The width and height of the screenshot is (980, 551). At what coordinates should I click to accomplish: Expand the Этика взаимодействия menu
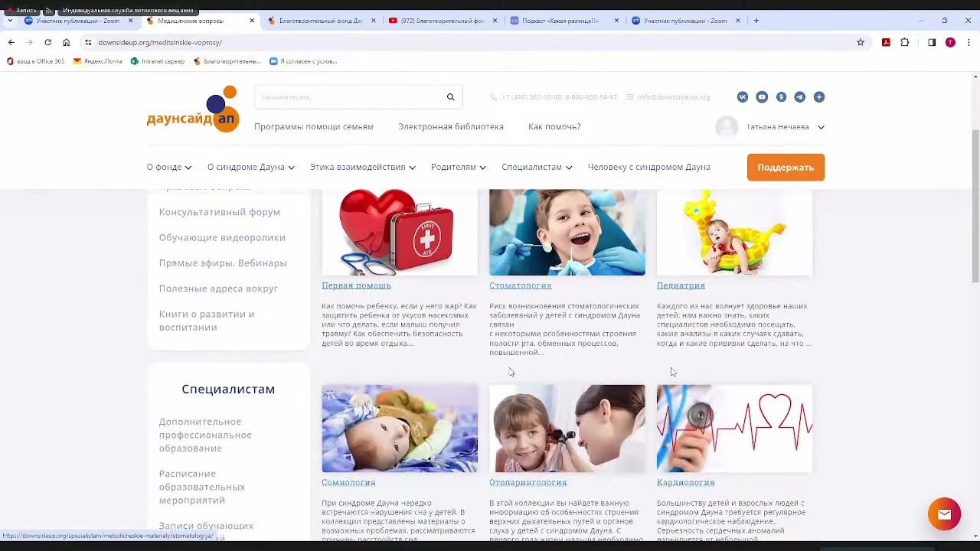[x=363, y=167]
